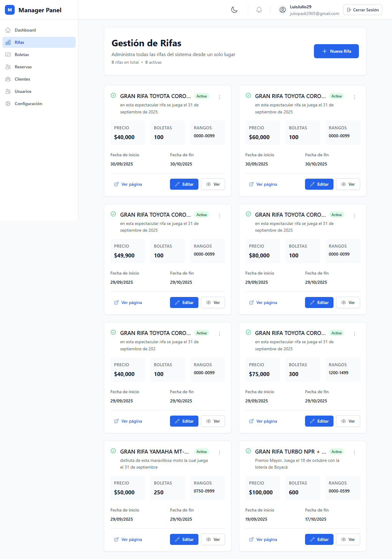This screenshot has width=392, height=559.
Task: Click the Usuarios icon in the sidebar
Action: [8, 91]
